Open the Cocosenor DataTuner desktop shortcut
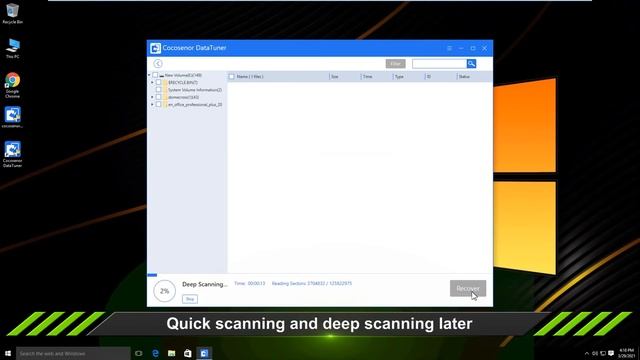Viewport: 640px width, 360px height. [12, 154]
